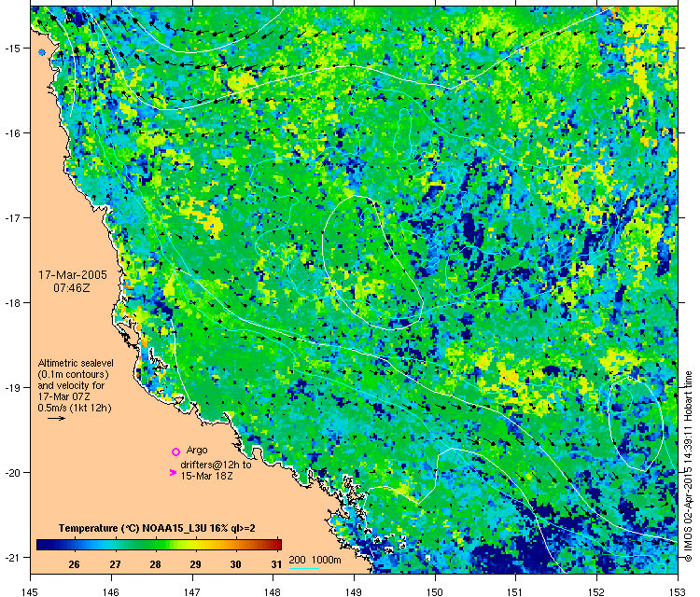Click the longitude label 152

tap(597, 592)
